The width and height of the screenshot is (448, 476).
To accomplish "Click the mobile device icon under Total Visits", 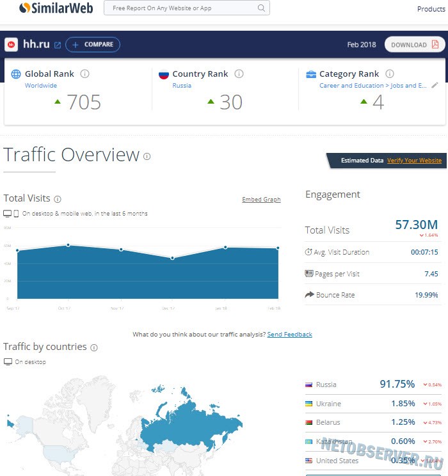I will (x=16, y=214).
